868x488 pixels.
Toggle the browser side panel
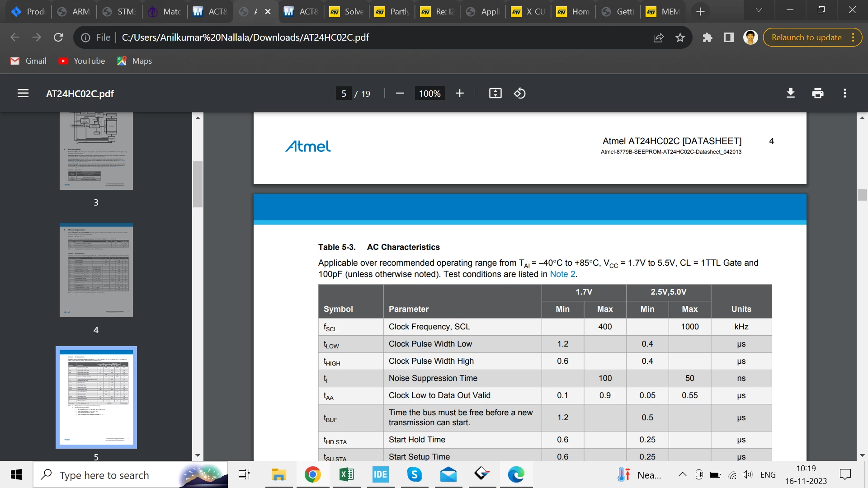click(x=729, y=38)
